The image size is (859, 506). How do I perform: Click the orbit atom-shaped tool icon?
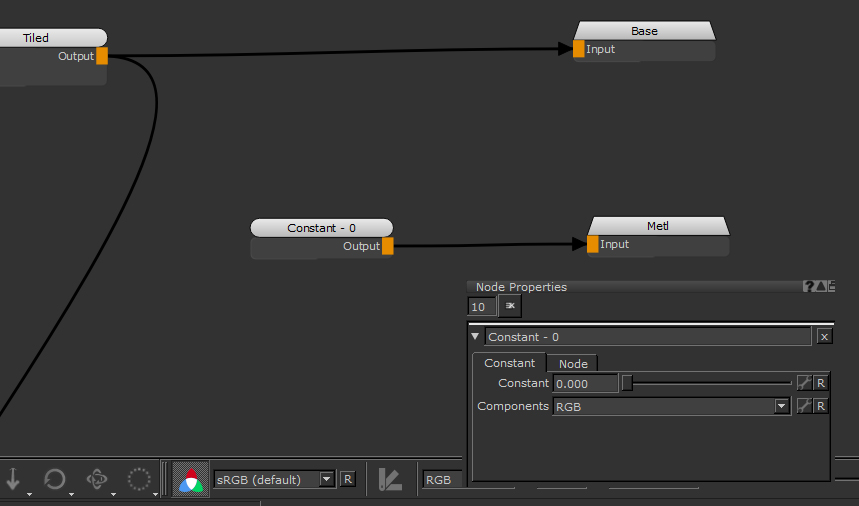tap(97, 479)
